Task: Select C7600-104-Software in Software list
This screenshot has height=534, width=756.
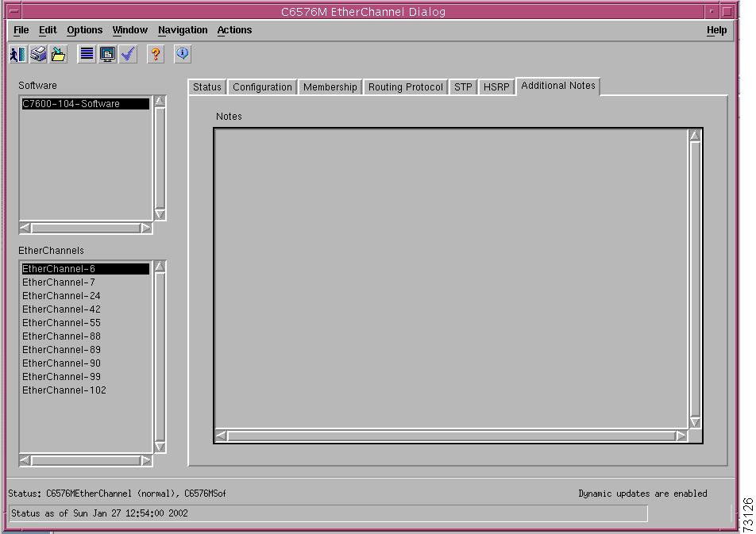Action: [x=85, y=104]
